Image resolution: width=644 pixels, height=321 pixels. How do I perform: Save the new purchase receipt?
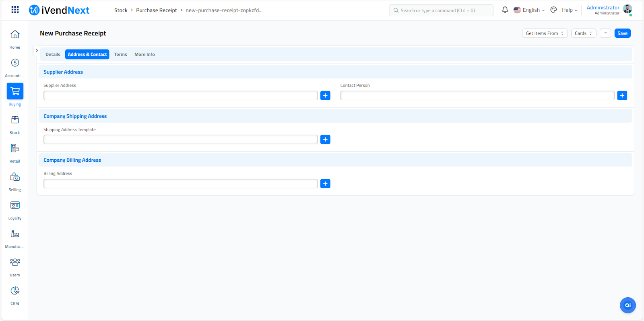[622, 33]
